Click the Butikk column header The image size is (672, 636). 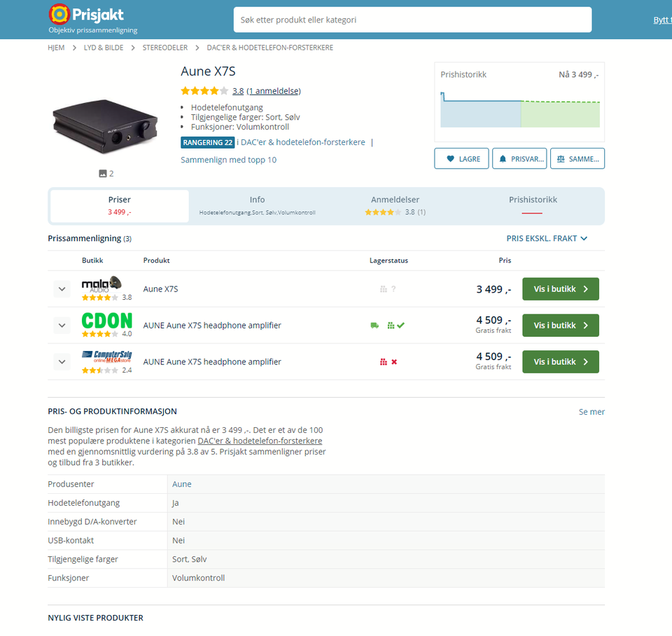(x=92, y=261)
